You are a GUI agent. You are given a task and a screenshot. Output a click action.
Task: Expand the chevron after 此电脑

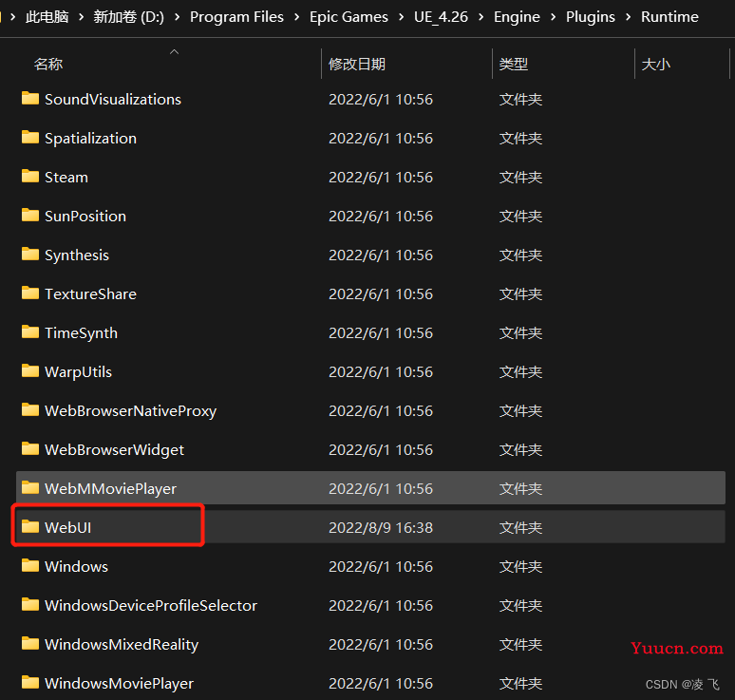[82, 17]
